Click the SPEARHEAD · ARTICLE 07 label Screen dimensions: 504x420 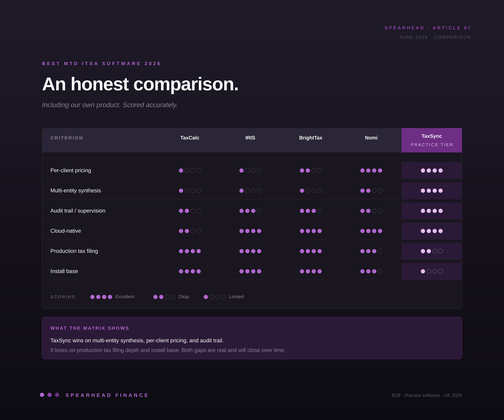pyautogui.click(x=428, y=28)
